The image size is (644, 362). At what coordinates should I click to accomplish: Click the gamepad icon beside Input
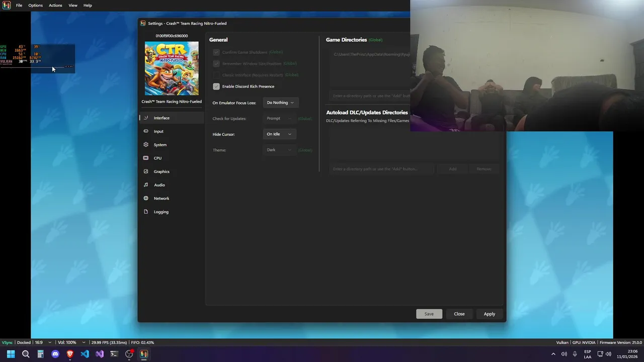pos(146,131)
